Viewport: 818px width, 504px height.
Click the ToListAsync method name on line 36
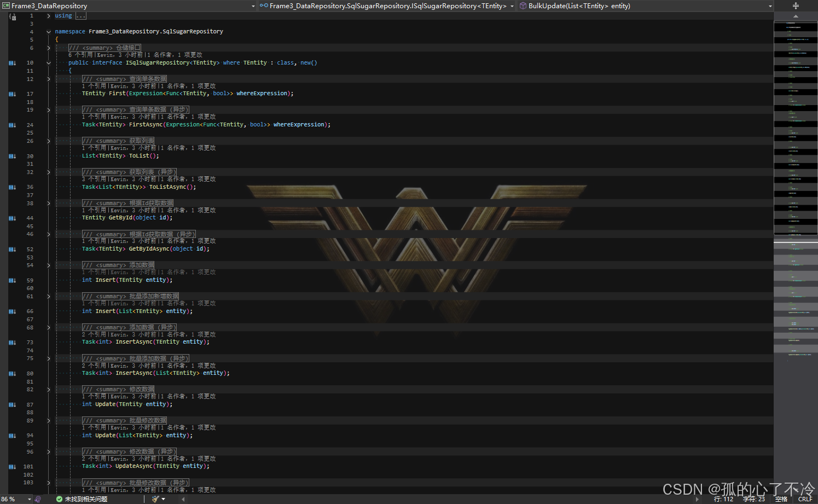pyautogui.click(x=167, y=187)
